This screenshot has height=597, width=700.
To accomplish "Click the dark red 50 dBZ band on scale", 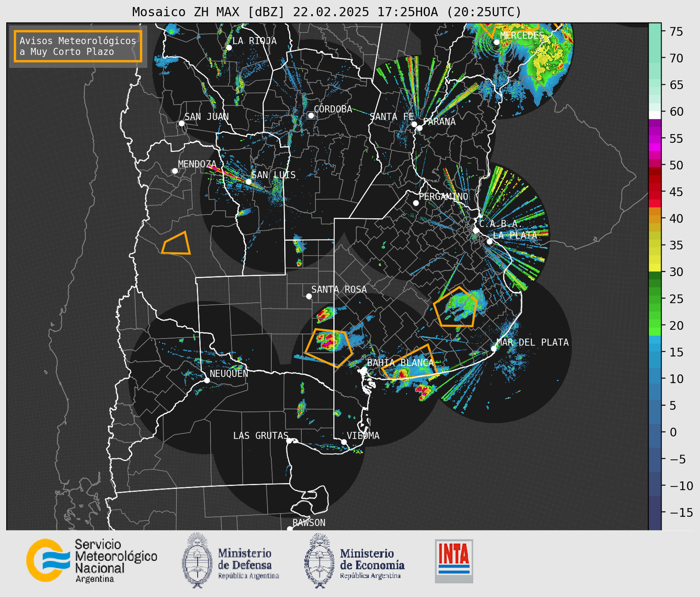I will coord(655,171).
